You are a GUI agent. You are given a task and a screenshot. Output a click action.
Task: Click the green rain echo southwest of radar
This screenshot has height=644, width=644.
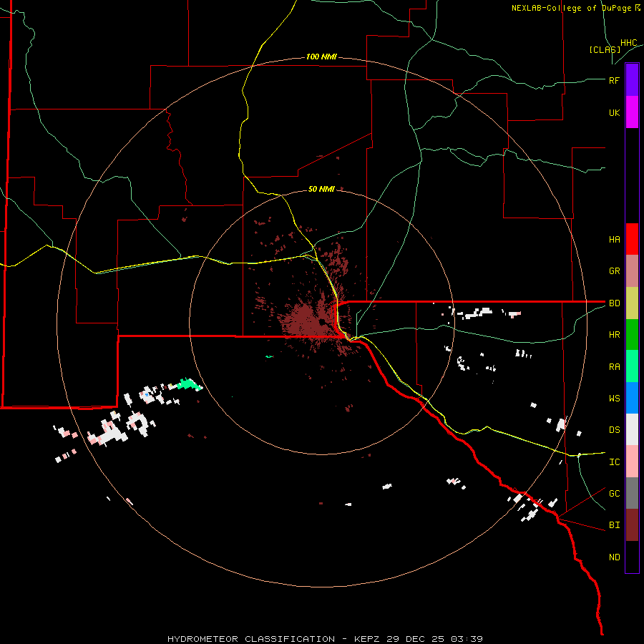[x=189, y=384]
